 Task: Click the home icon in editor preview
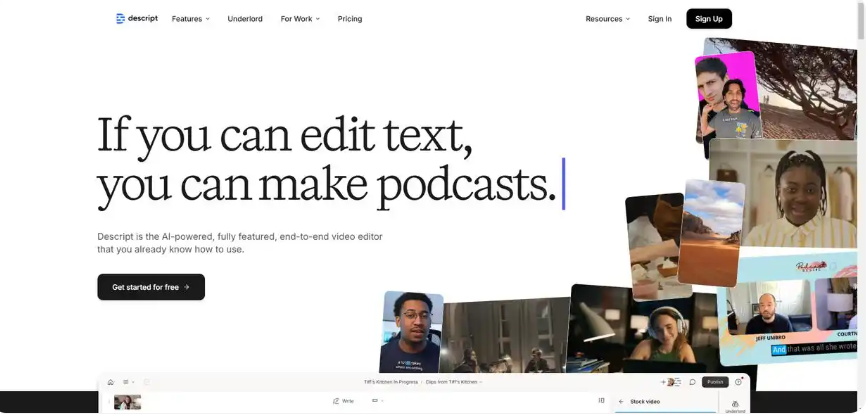pyautogui.click(x=111, y=382)
